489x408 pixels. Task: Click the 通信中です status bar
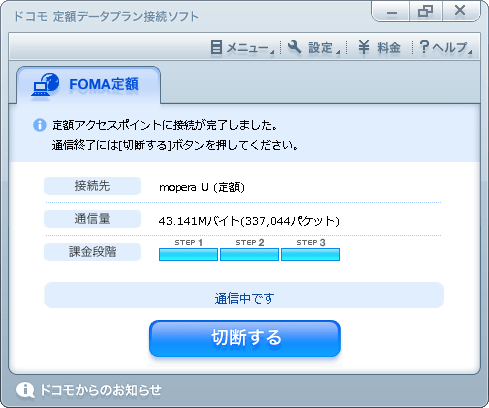(x=244, y=295)
